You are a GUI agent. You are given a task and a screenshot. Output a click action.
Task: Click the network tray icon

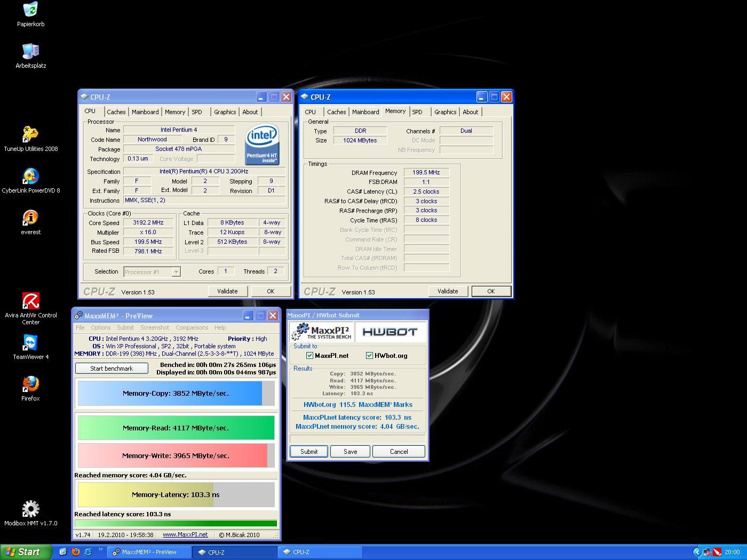(x=708, y=552)
